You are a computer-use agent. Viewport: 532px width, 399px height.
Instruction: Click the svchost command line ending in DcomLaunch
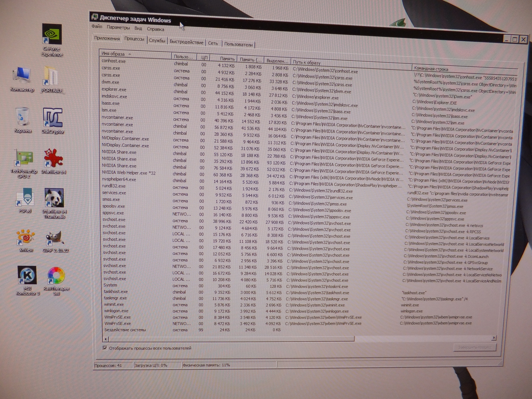[x=446, y=256]
